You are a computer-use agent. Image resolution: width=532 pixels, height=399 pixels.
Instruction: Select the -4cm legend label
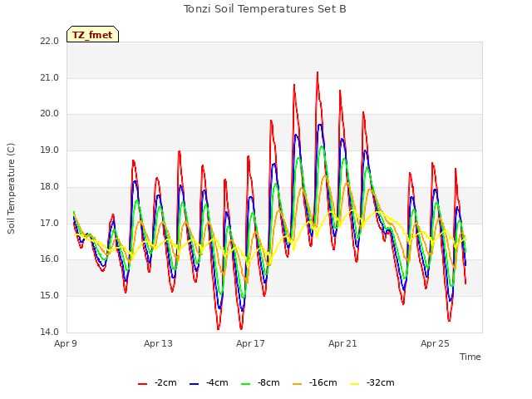click(217, 382)
